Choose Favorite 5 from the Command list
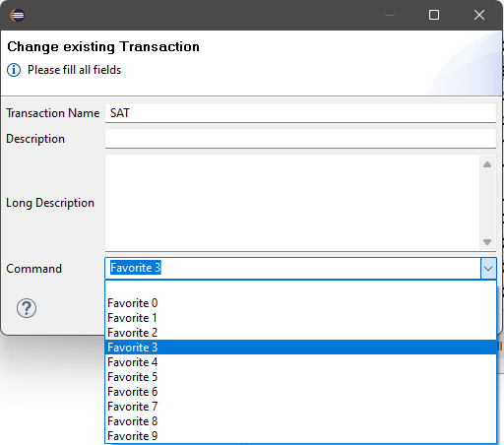Screen dimensions: 504x445 [300, 377]
